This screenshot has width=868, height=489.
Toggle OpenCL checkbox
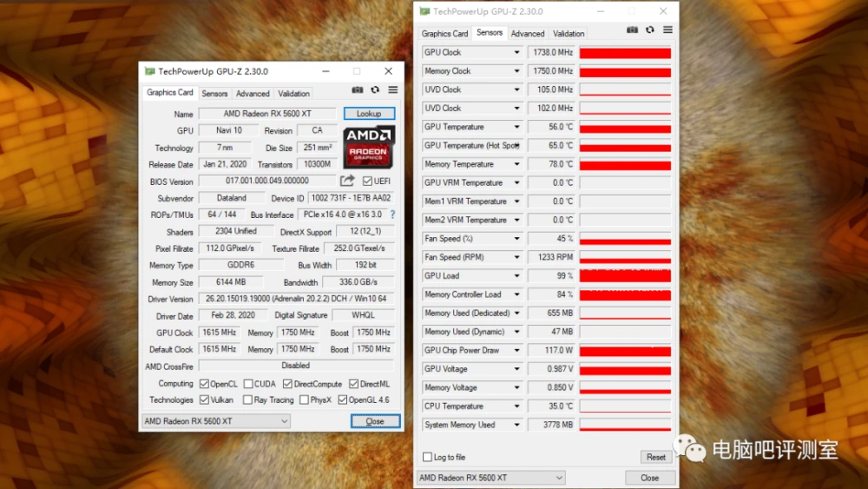click(204, 384)
